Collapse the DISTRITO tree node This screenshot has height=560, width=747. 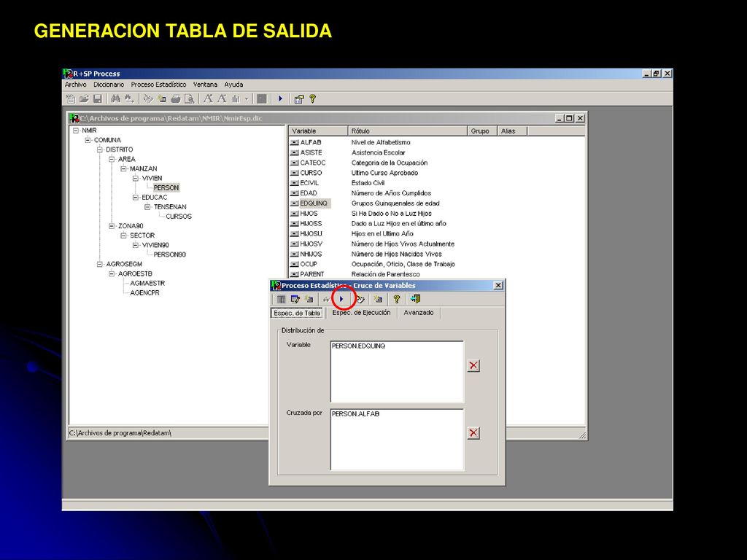100,149
